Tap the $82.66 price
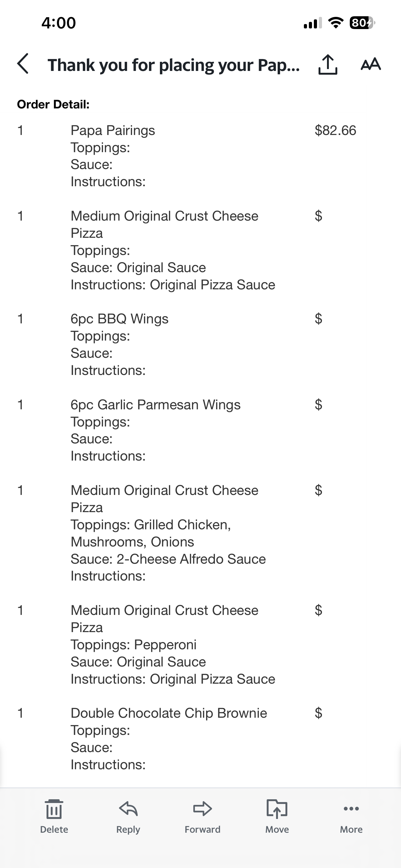401x868 pixels. [x=335, y=130]
